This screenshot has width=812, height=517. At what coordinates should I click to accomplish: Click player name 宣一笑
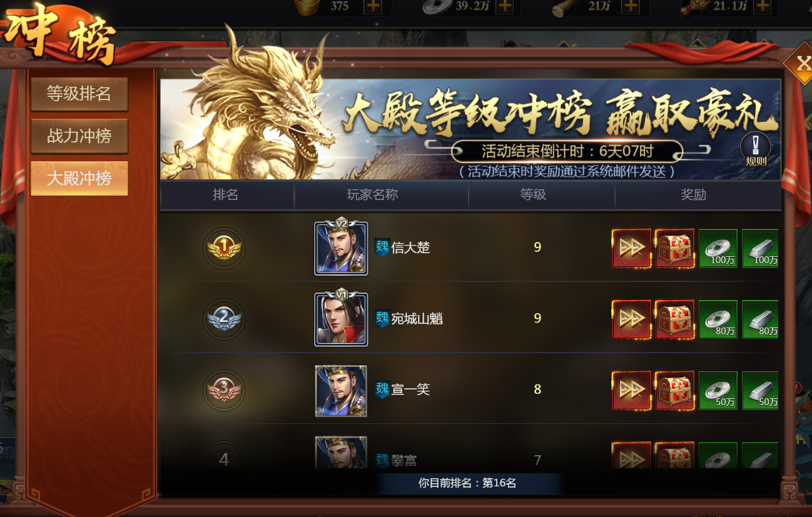pyautogui.click(x=411, y=390)
